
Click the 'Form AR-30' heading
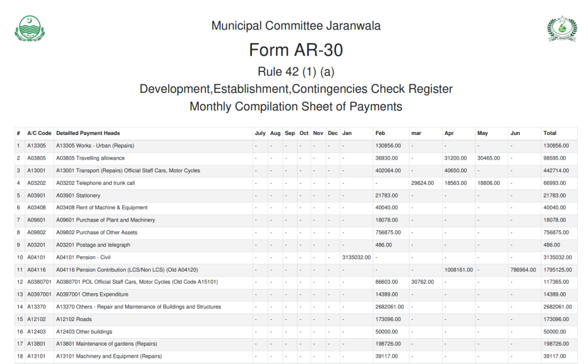pyautogui.click(x=296, y=51)
